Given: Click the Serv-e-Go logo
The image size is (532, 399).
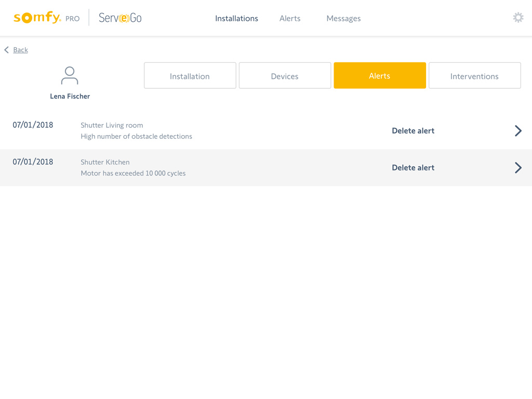Looking at the screenshot, I should (120, 18).
